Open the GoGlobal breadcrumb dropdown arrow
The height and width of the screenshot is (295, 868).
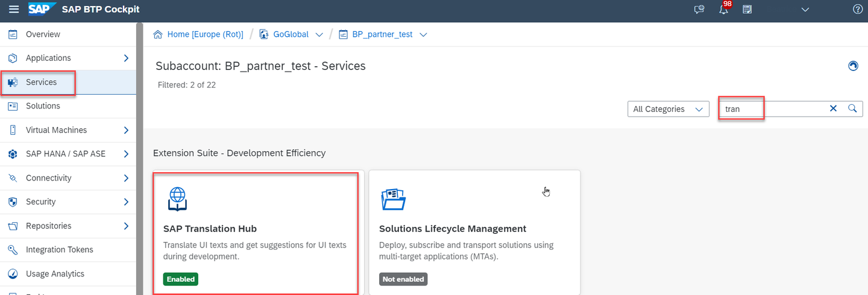tap(319, 34)
